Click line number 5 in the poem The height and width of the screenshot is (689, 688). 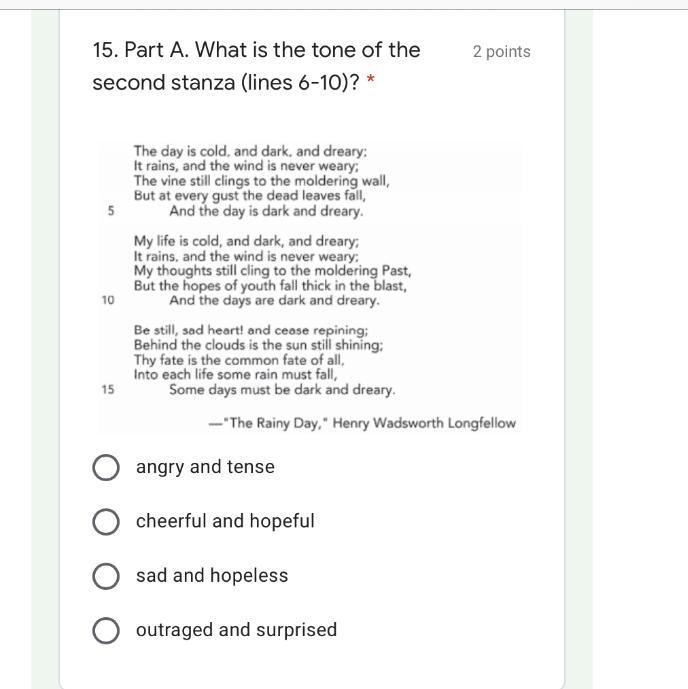(111, 211)
